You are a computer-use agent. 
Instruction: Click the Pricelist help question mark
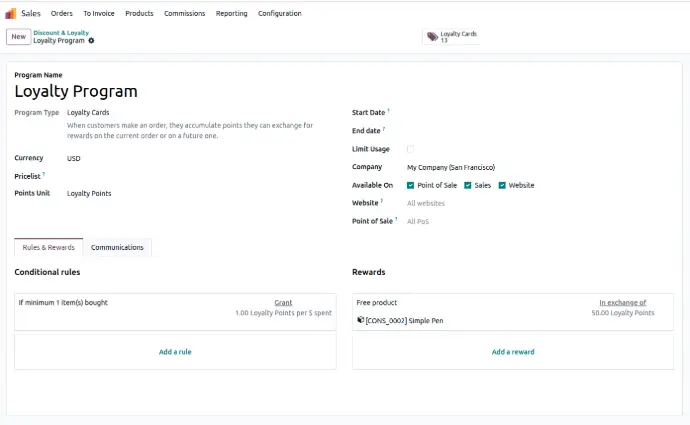point(44,174)
